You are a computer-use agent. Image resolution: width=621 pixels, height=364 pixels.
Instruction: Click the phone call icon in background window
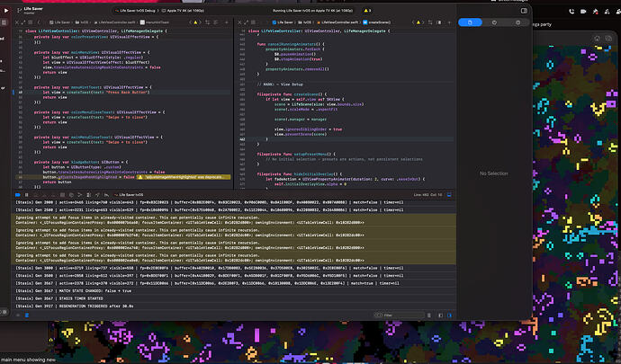click(x=571, y=12)
